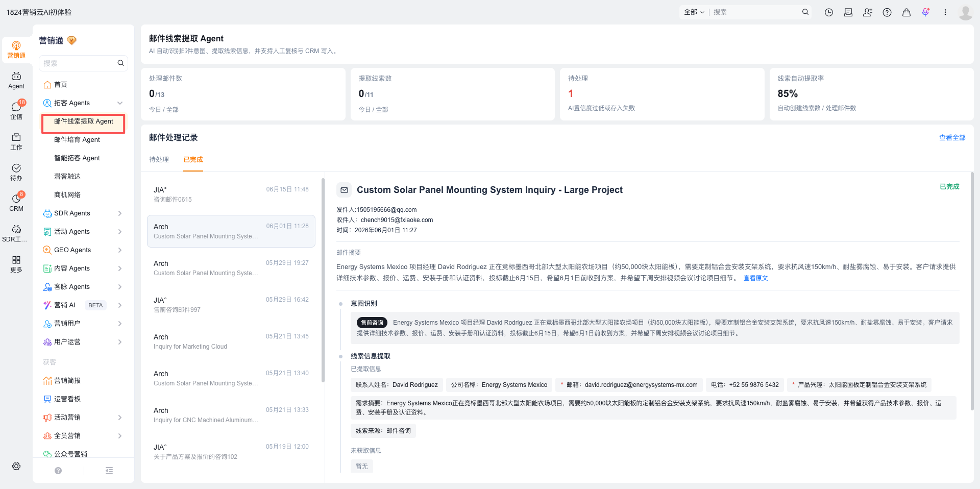980x489 pixels.
Task: Open the 营销通 module in left rail
Action: click(x=16, y=50)
